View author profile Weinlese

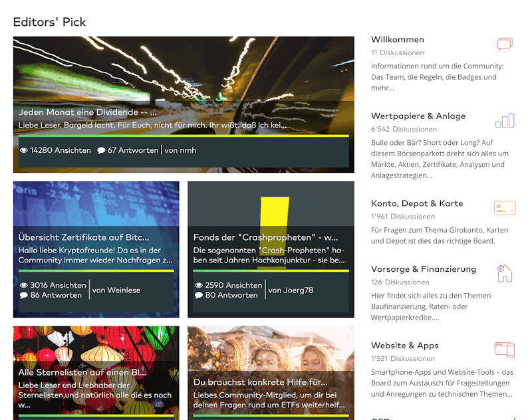coord(116,290)
